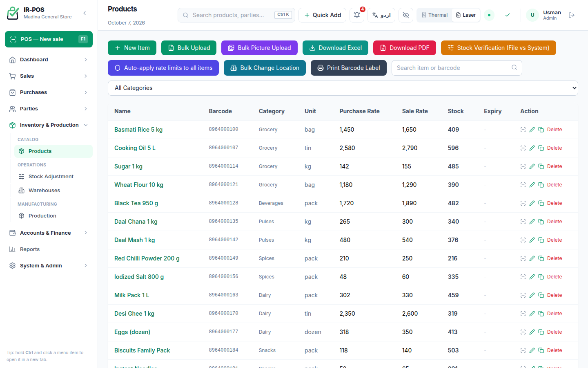Expand the Sales menu

[x=49, y=76]
